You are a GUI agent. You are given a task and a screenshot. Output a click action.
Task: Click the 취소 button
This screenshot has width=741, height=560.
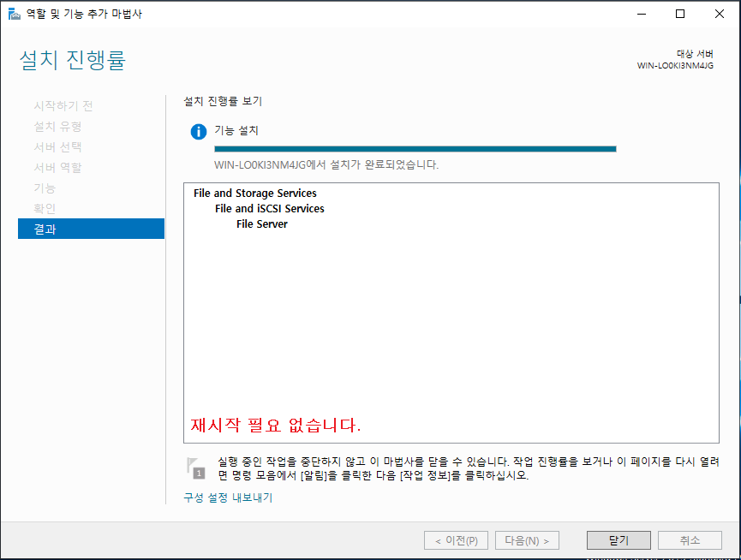click(690, 540)
